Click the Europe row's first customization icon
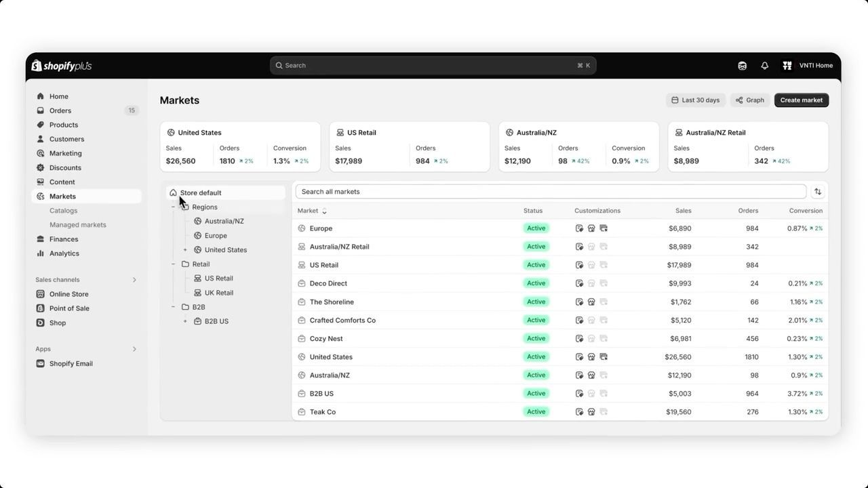 [x=579, y=228]
